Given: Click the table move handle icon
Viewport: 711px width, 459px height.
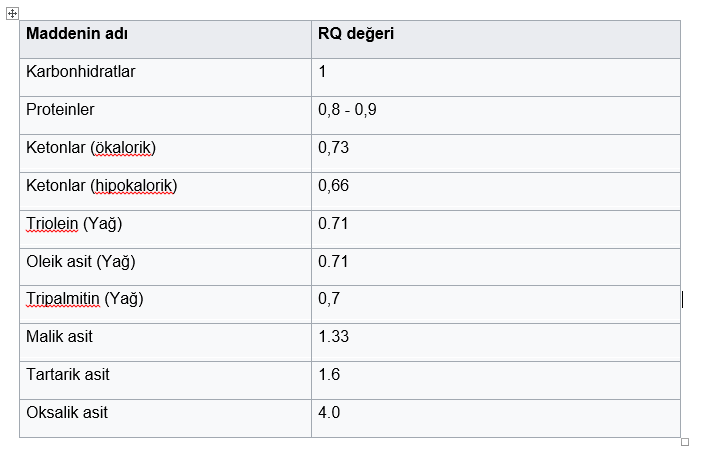Looking at the screenshot, I should pos(12,13).
